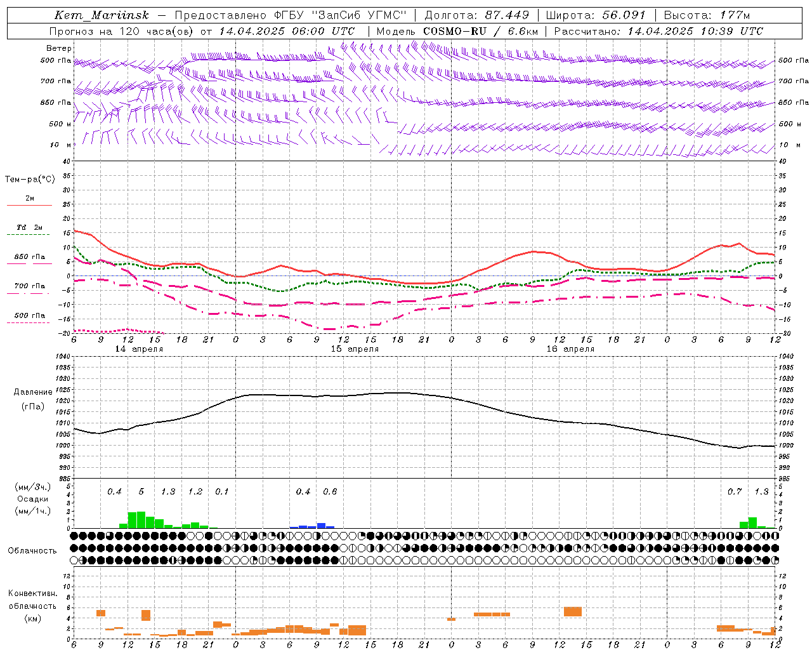Image resolution: width=812 pixels, height=650 pixels.
Task: Click the "14 апреля" date label
Action: coord(139,349)
